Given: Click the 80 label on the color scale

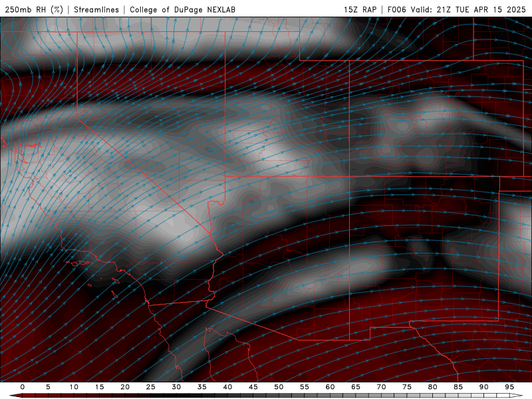Looking at the screenshot, I should tap(432, 387).
